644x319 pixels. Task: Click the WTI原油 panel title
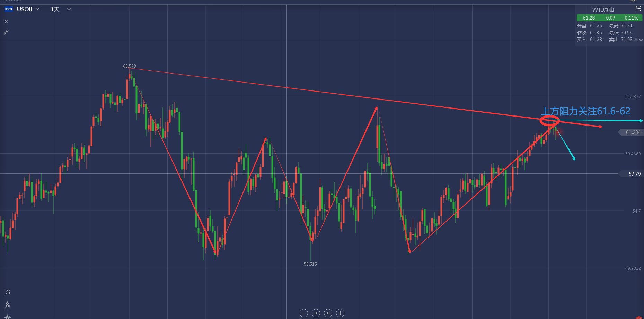tap(603, 10)
